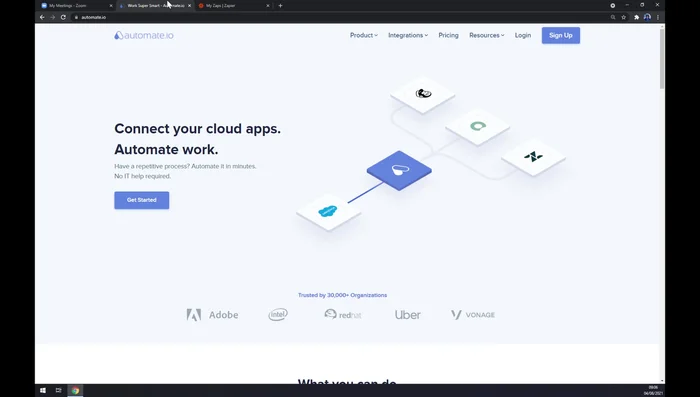
Task: Click the Chrome taskbar icon
Action: (x=75, y=390)
